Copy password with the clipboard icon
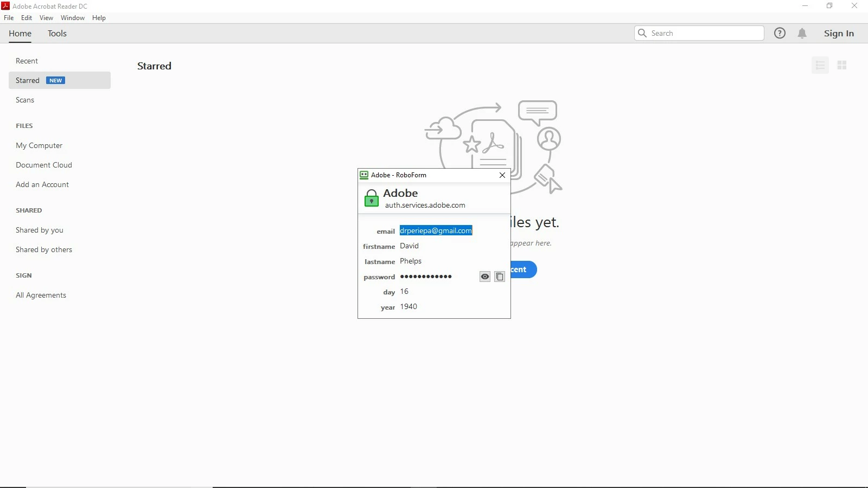Screen dimensions: 868x488 500,277
